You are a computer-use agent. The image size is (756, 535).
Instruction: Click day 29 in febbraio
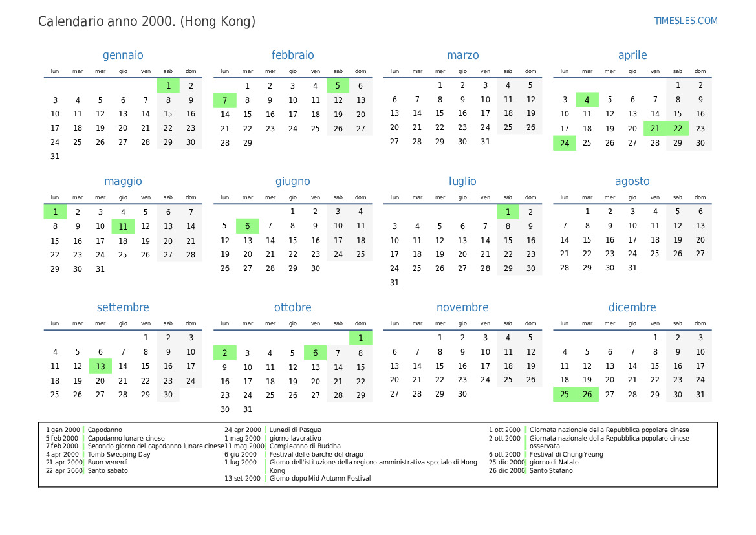point(247,143)
